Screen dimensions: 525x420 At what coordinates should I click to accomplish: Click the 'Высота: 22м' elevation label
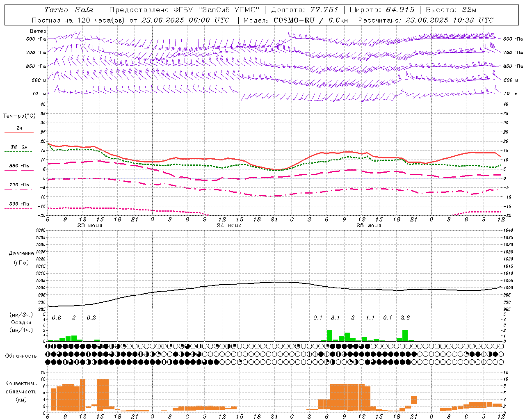point(451,10)
